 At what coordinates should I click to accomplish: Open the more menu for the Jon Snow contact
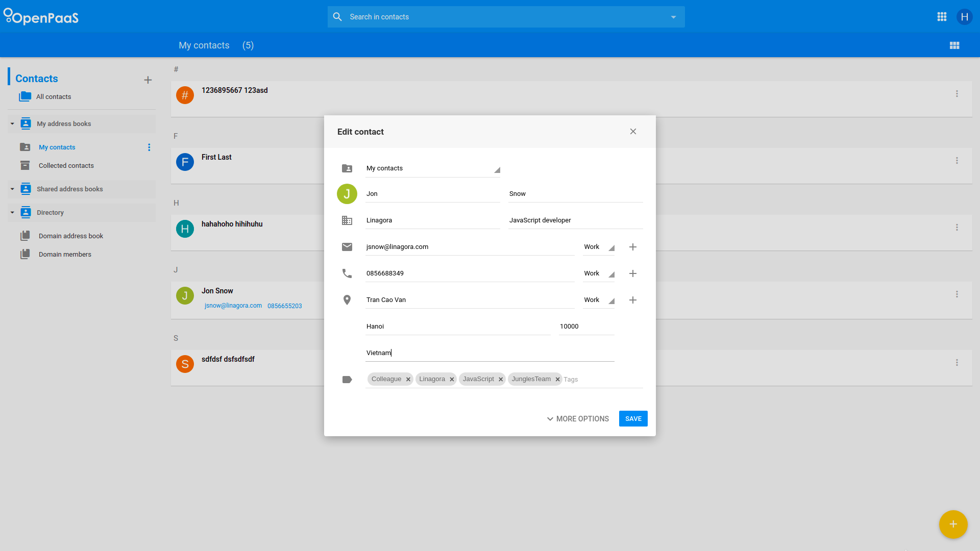[957, 294]
